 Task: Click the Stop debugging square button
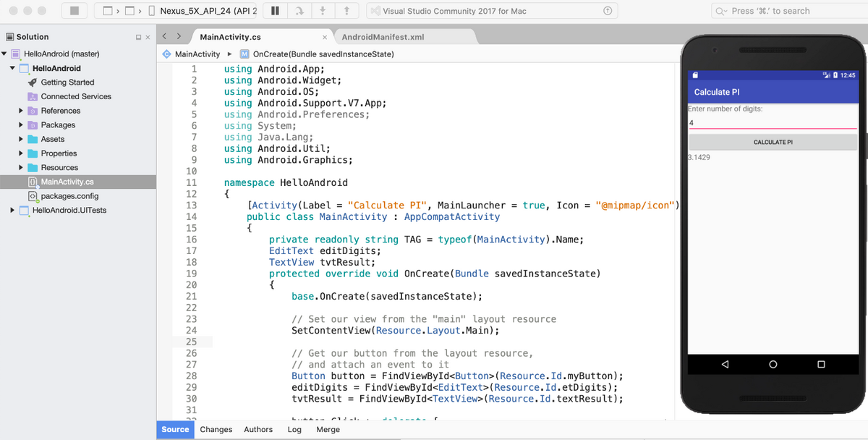pos(74,11)
